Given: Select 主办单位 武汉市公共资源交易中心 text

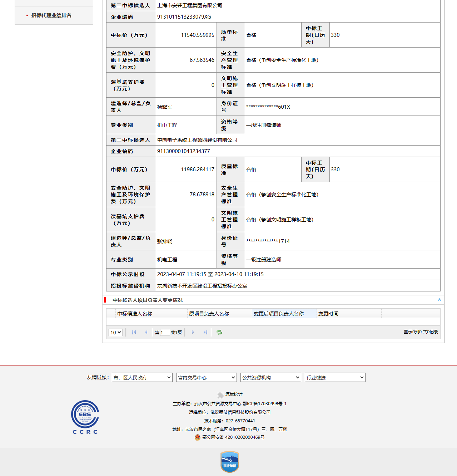Looking at the screenshot, I should pyautogui.click(x=207, y=403).
